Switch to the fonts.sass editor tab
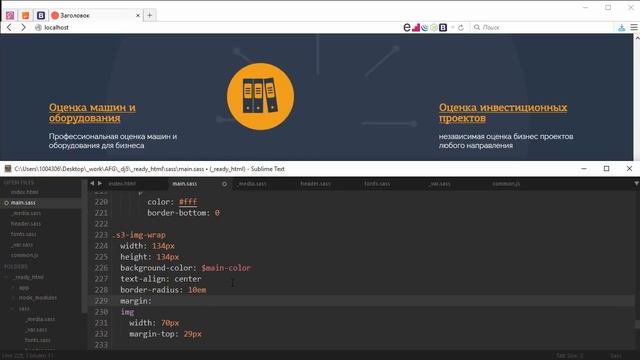This screenshot has height=360, width=640. point(377,184)
